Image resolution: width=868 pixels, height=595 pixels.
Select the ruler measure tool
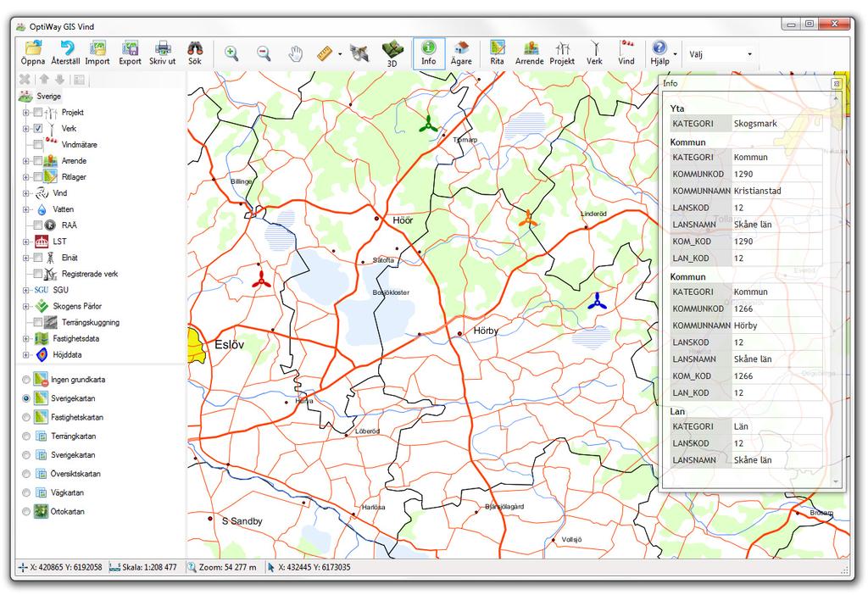click(324, 53)
